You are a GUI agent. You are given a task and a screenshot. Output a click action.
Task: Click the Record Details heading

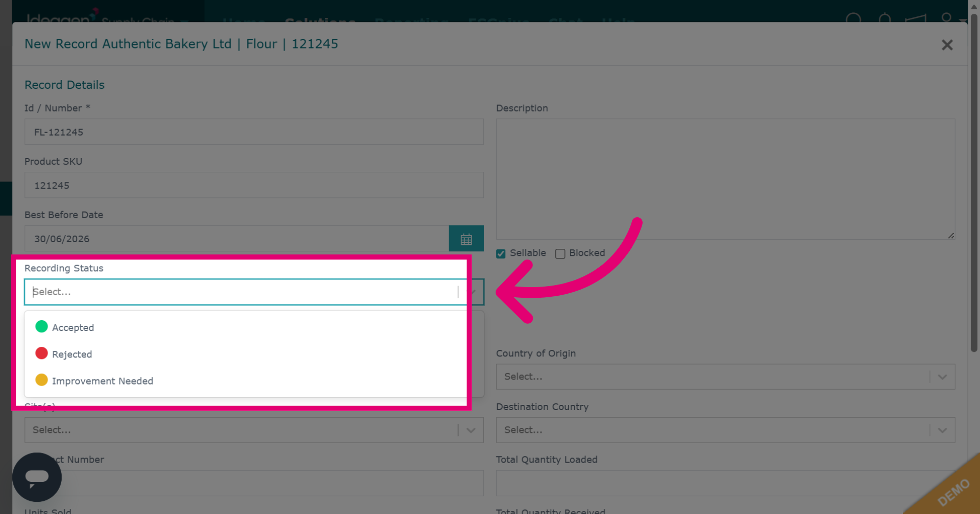(x=64, y=85)
